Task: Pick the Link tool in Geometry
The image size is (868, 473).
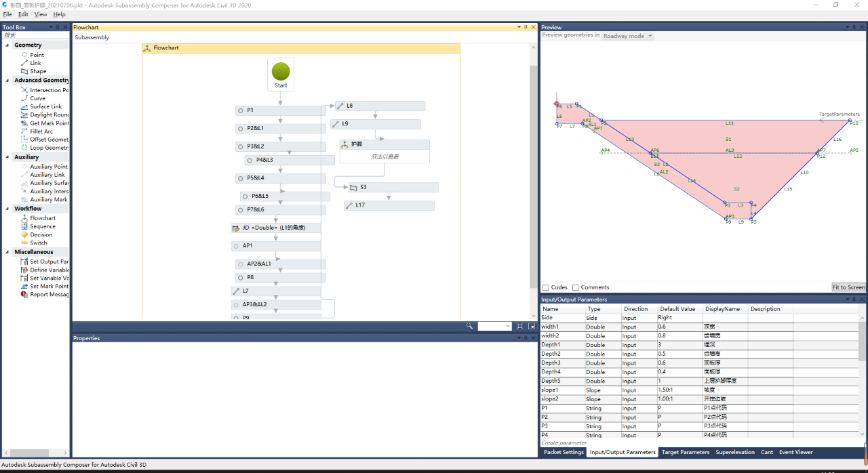Action: coord(35,63)
